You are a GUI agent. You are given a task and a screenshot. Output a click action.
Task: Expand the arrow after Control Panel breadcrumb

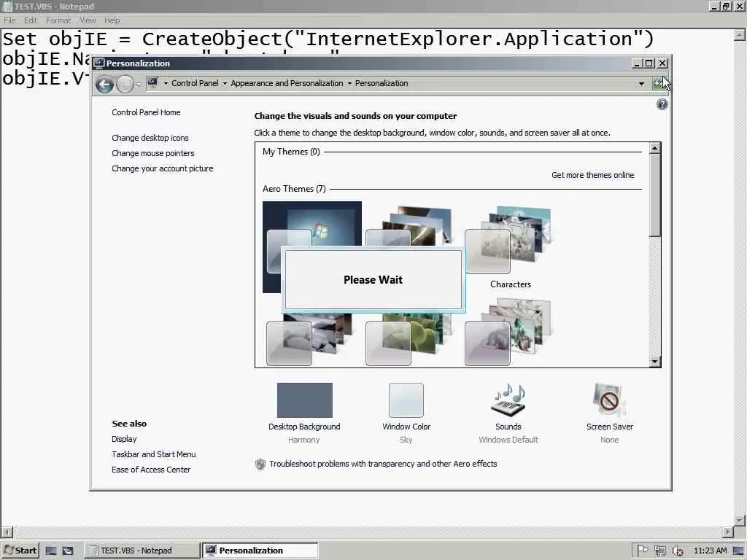point(225,83)
